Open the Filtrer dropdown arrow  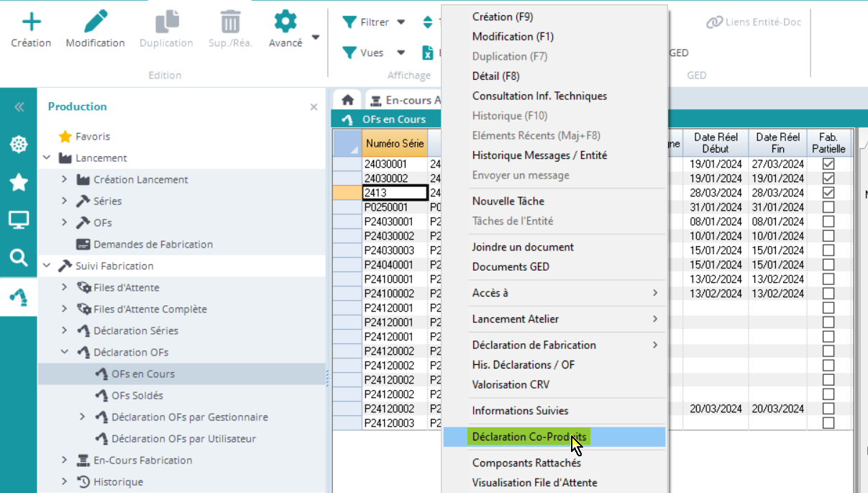[401, 22]
